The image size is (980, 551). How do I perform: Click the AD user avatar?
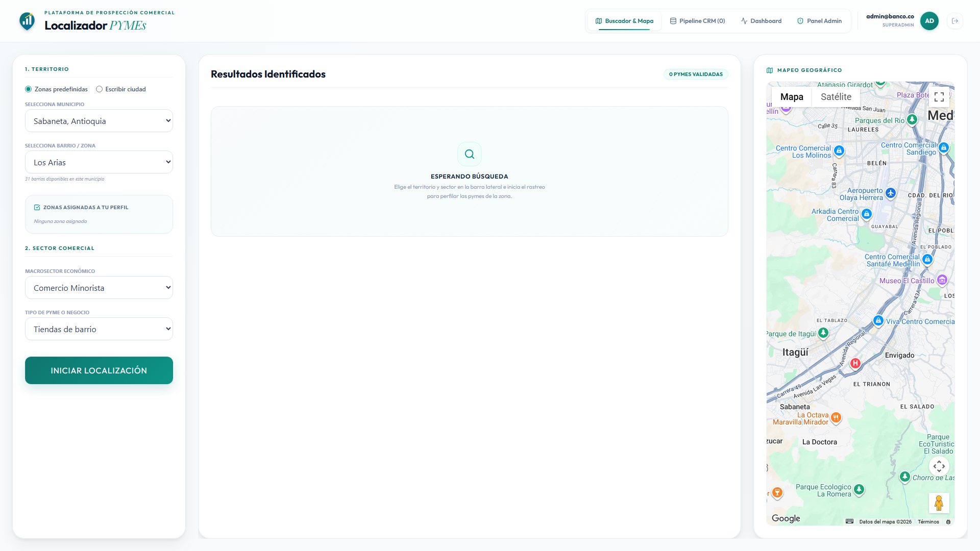pyautogui.click(x=929, y=21)
